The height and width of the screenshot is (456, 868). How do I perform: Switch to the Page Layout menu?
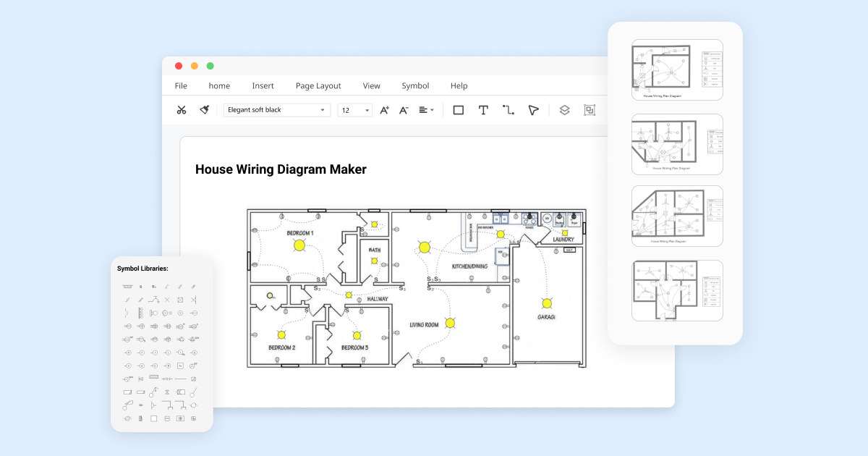(318, 85)
